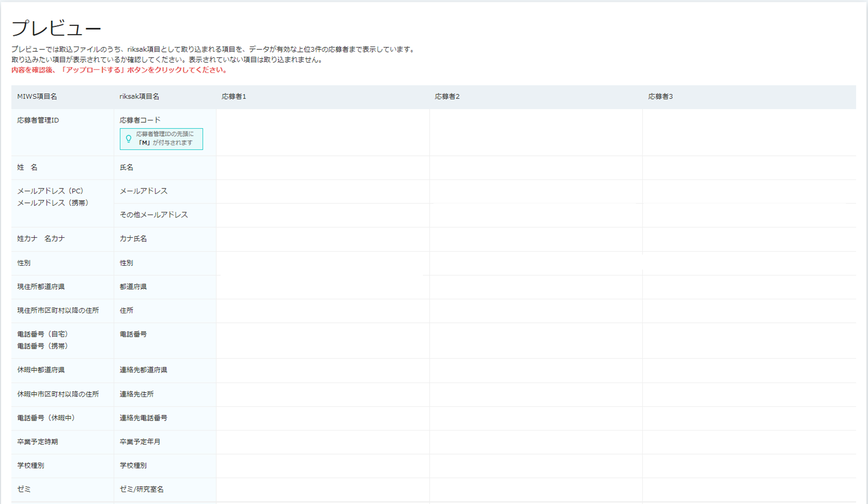Click the その他メールアドレス cell
This screenshot has height=504, width=868.
click(x=165, y=215)
